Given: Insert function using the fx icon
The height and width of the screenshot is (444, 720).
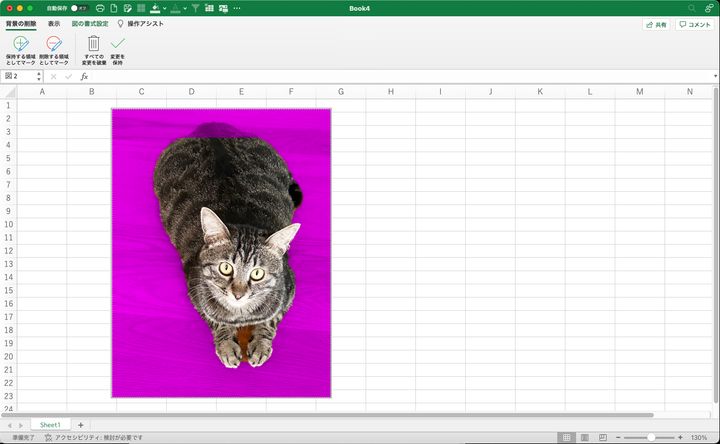Looking at the screenshot, I should coord(84,76).
